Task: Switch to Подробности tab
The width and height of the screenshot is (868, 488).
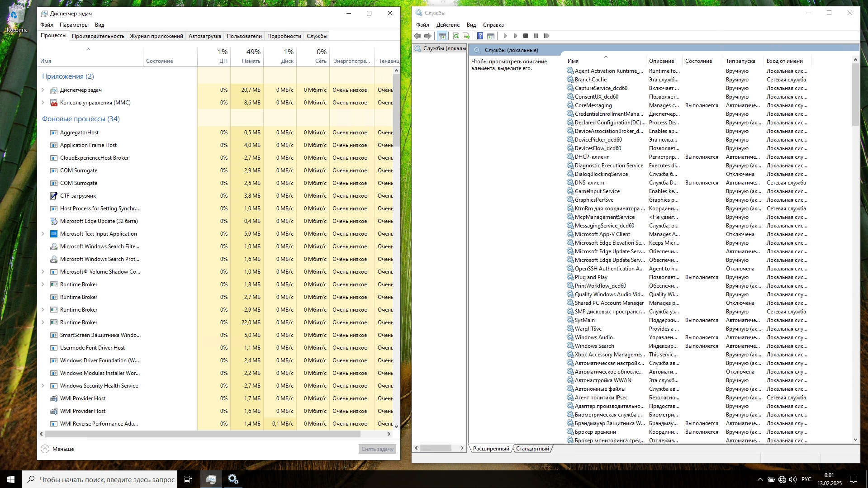Action: click(284, 36)
